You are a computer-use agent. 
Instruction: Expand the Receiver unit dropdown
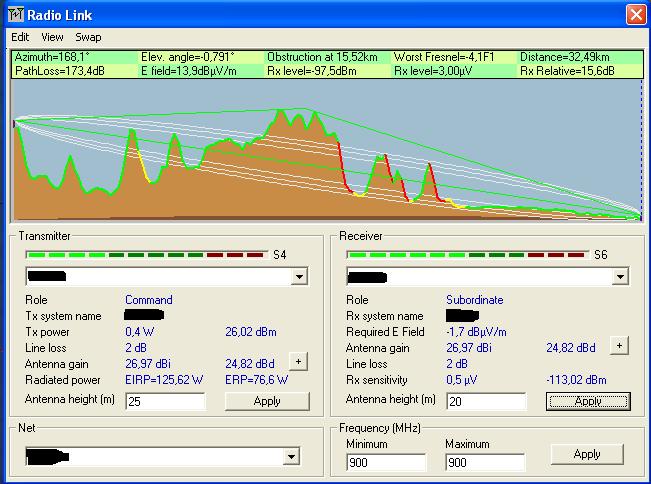[x=620, y=277]
